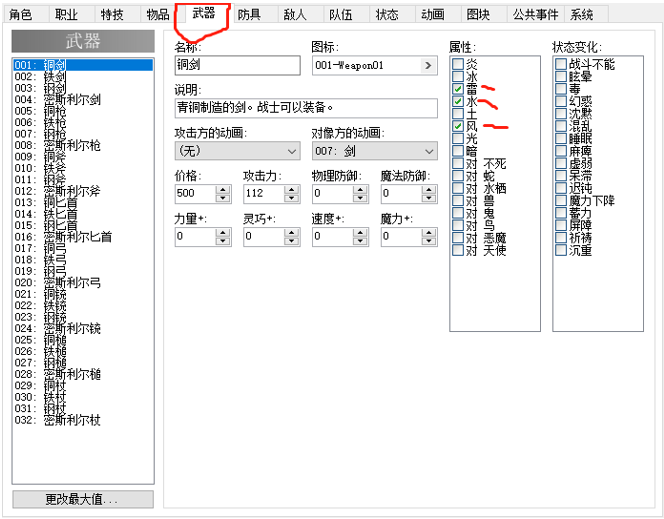Image resolution: width=664 pixels, height=519 pixels.
Task: Increase 速度+ with the up arrow
Action: [x=360, y=232]
